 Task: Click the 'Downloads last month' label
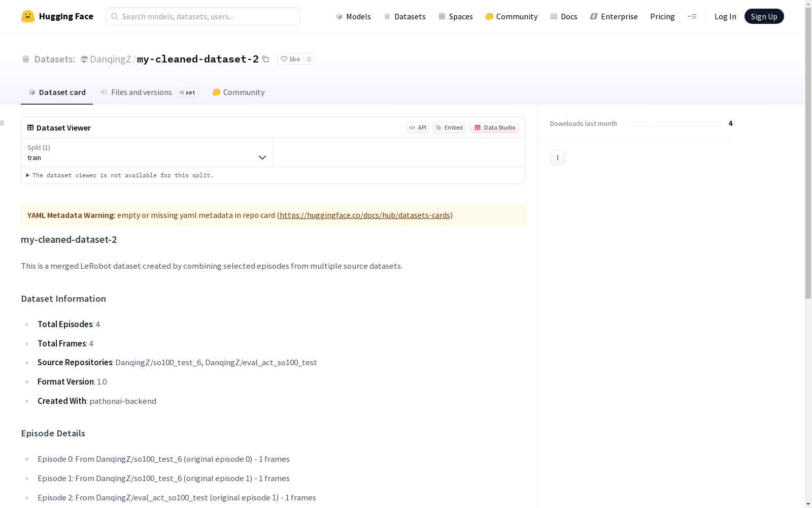[584, 123]
